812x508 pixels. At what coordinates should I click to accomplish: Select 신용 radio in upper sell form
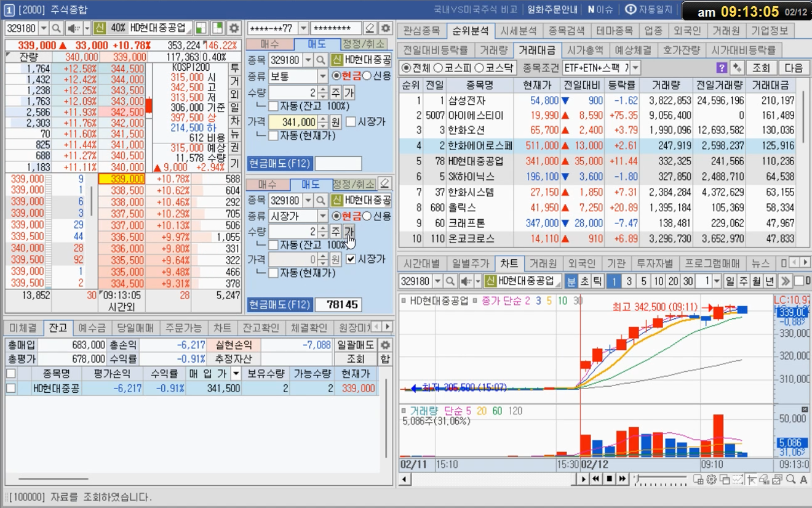(367, 76)
